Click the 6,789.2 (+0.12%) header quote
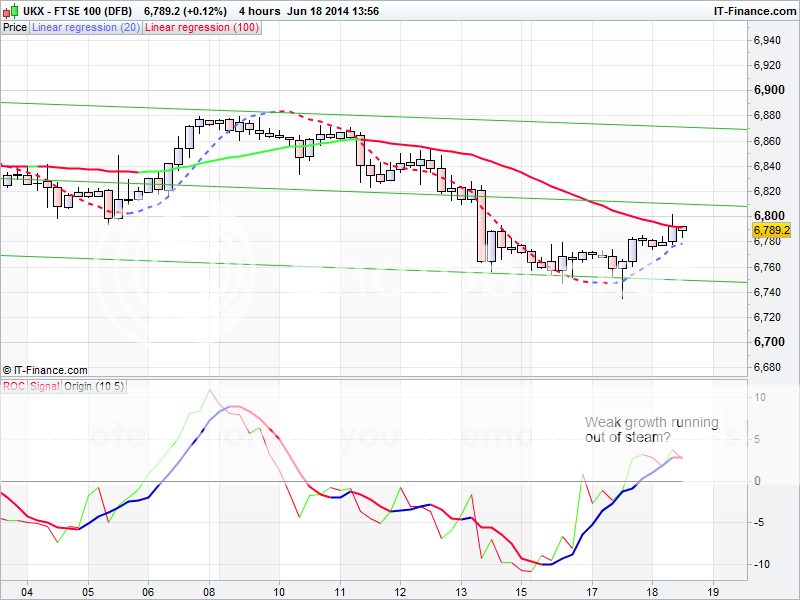The image size is (800, 600). pos(185,11)
